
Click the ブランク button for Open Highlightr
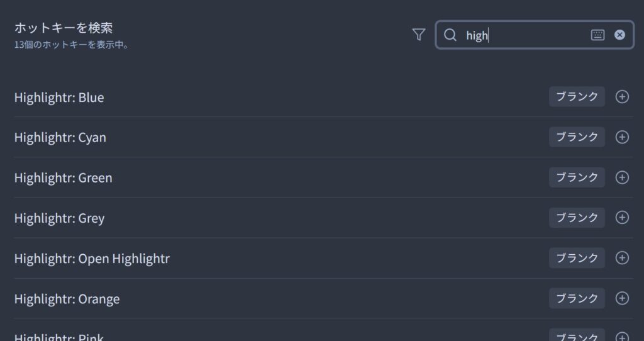pos(577,257)
